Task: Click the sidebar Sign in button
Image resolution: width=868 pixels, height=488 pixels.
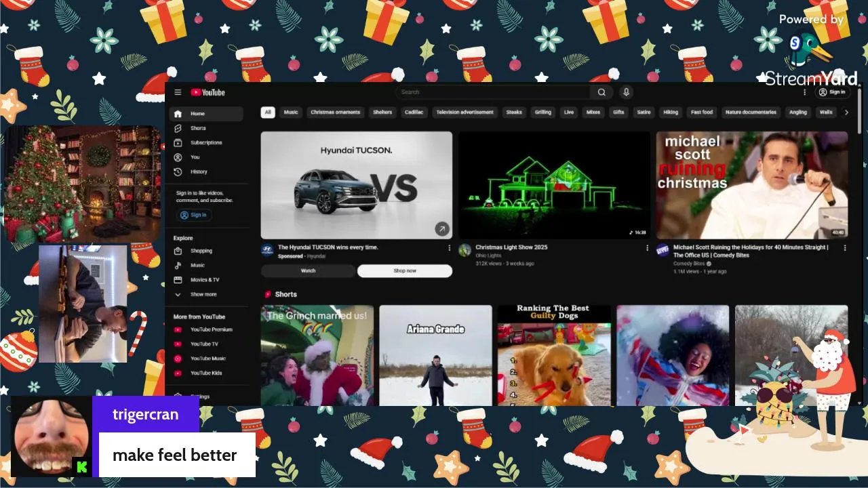Action: [x=194, y=215]
